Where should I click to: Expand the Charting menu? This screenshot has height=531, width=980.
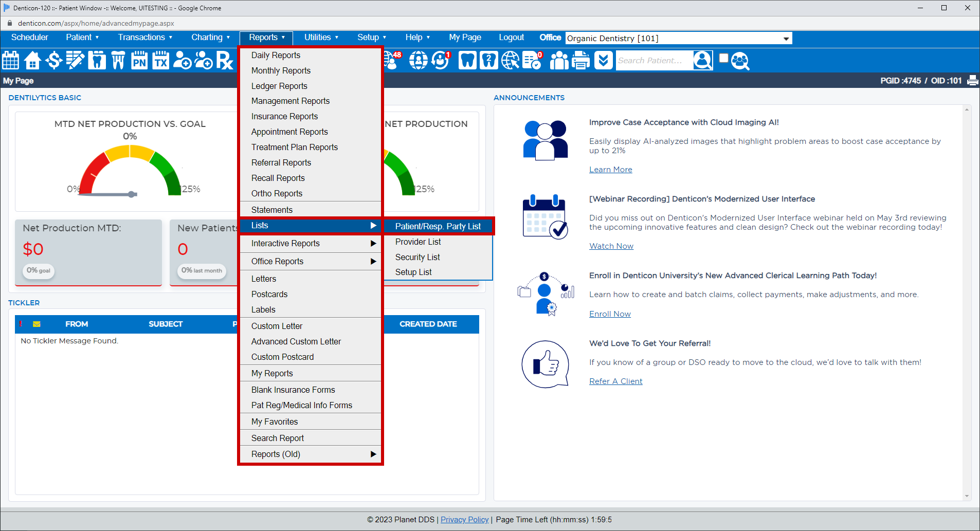(x=210, y=37)
